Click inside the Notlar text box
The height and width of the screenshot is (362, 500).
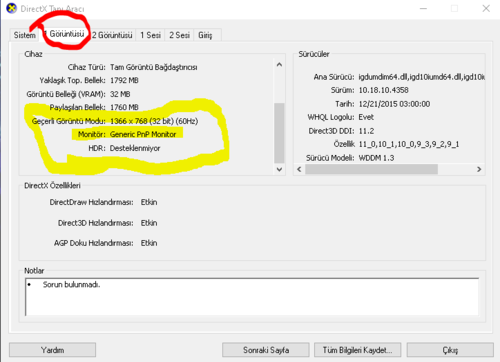click(252, 297)
